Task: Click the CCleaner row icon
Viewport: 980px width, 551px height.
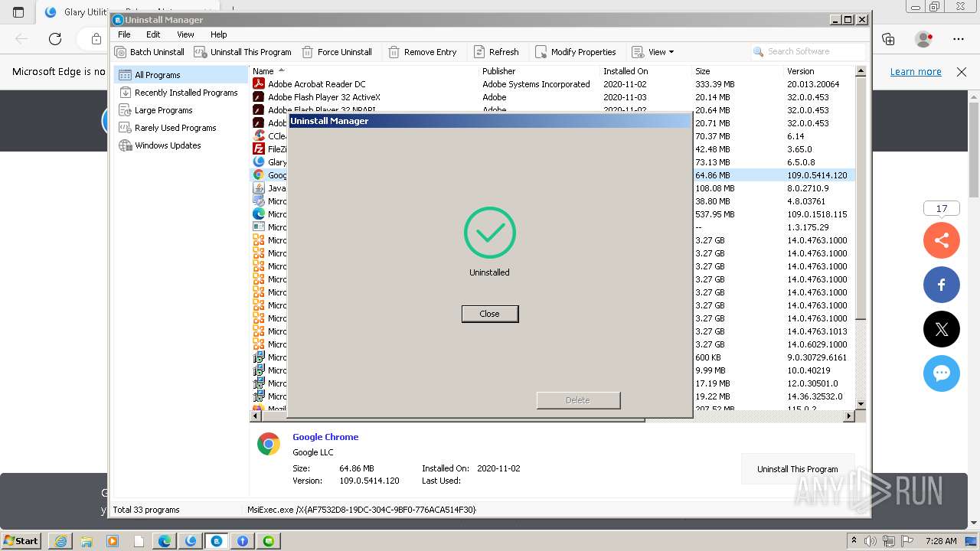Action: tap(259, 136)
